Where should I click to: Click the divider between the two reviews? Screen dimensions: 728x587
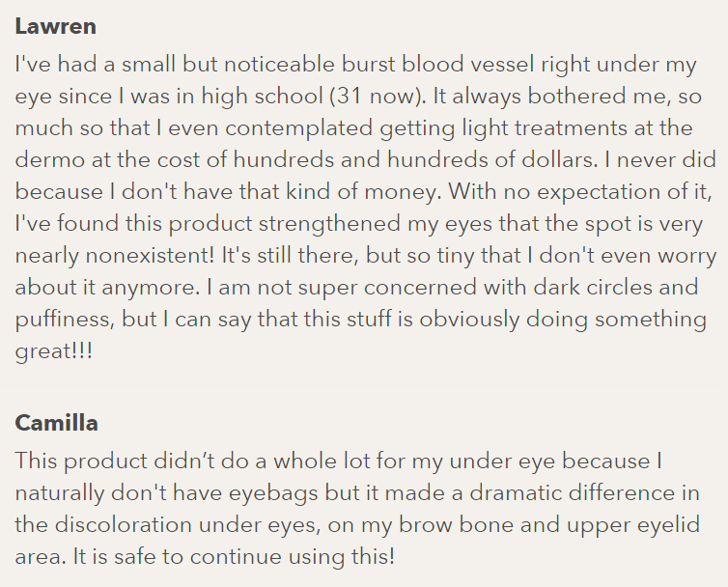364,385
